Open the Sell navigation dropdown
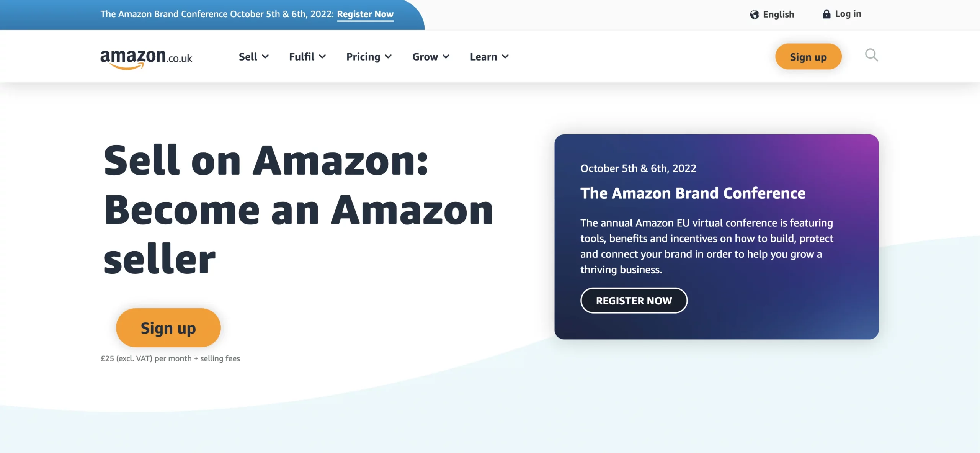The width and height of the screenshot is (980, 453). pyautogui.click(x=253, y=56)
